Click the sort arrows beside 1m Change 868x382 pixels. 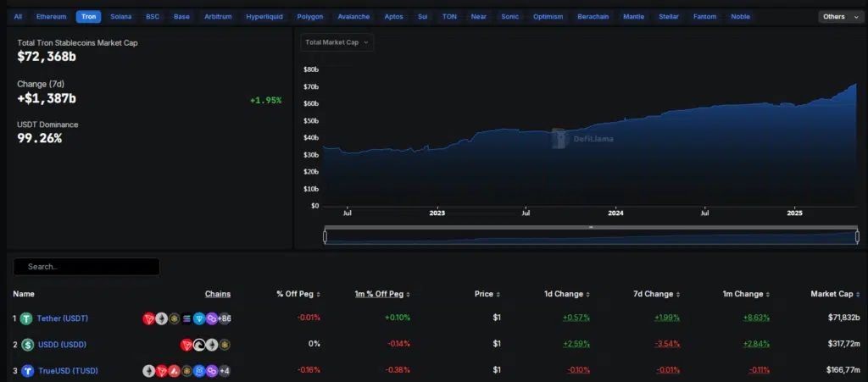coord(768,295)
